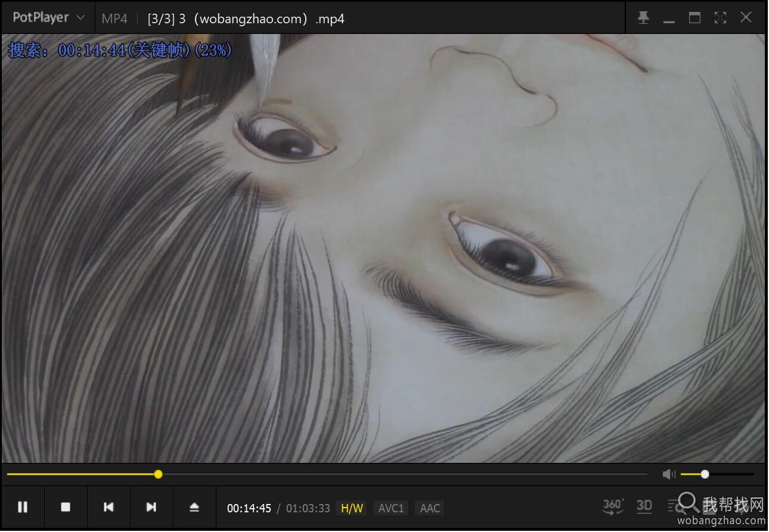Switch the player to fullscreen mode
This screenshot has height=532, width=769.
click(x=720, y=18)
